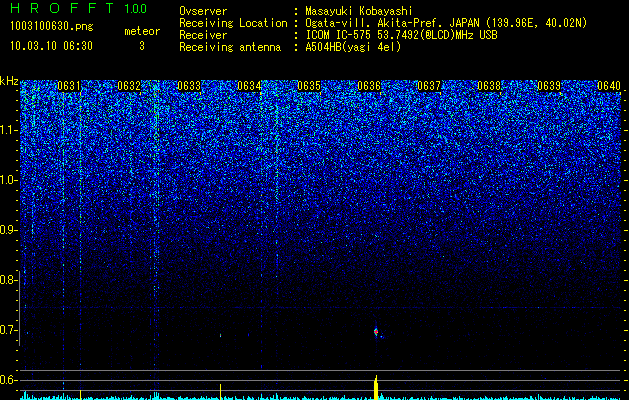The width and height of the screenshot is (629, 400).
Task: Select the filename 1003100630.png
Action: click(52, 27)
